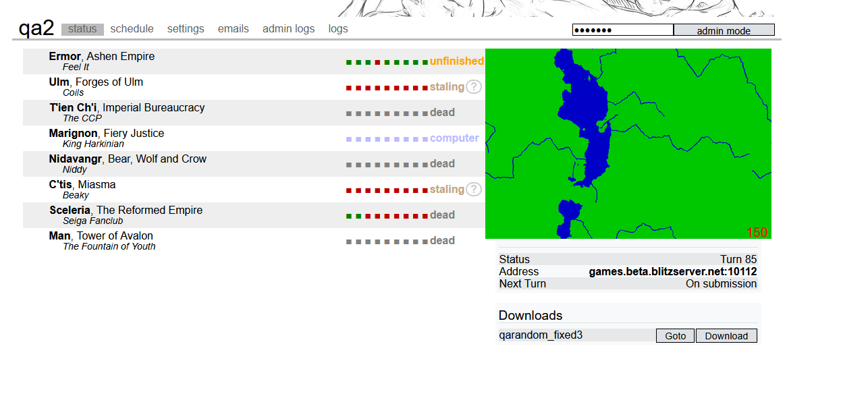Open the logs tab

338,29
